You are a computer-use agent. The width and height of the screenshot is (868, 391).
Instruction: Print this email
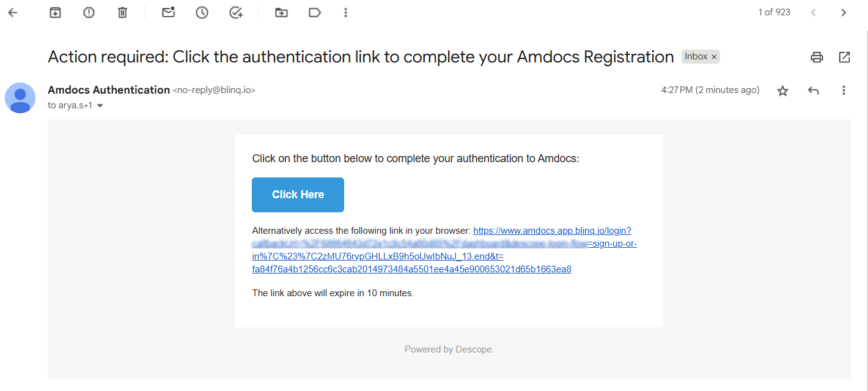click(817, 58)
